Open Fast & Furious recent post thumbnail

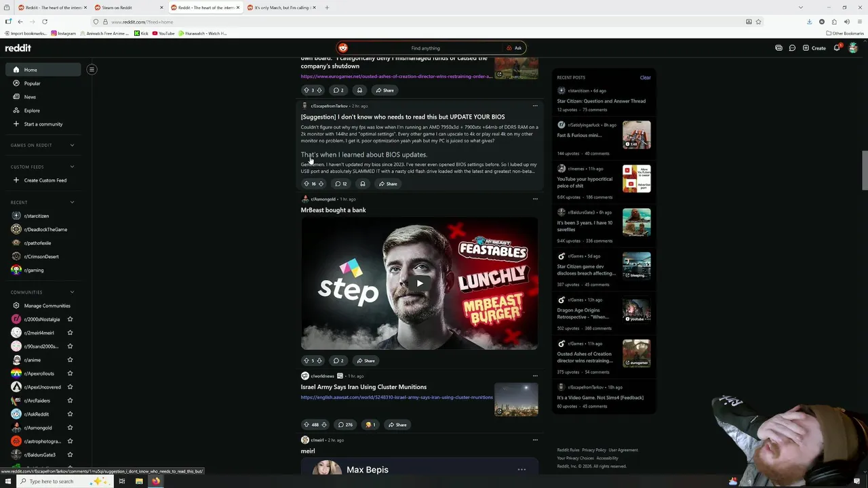pos(637,135)
